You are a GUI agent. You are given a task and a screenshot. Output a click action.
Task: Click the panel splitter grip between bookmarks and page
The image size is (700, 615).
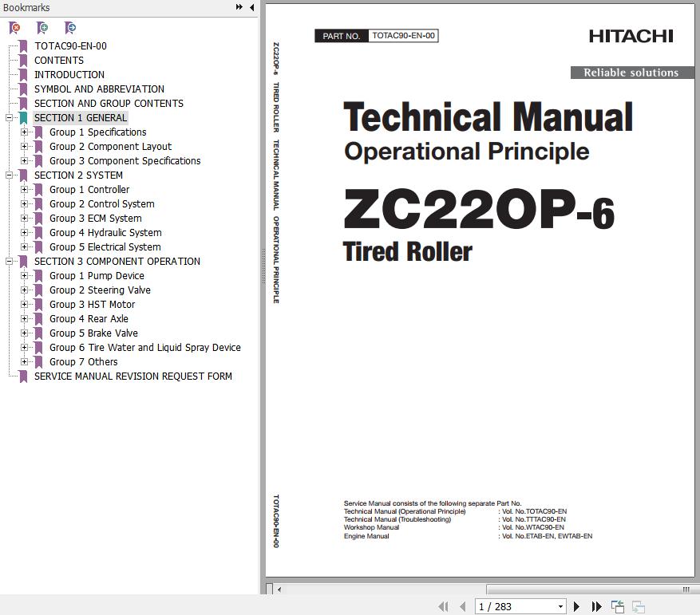point(263,266)
